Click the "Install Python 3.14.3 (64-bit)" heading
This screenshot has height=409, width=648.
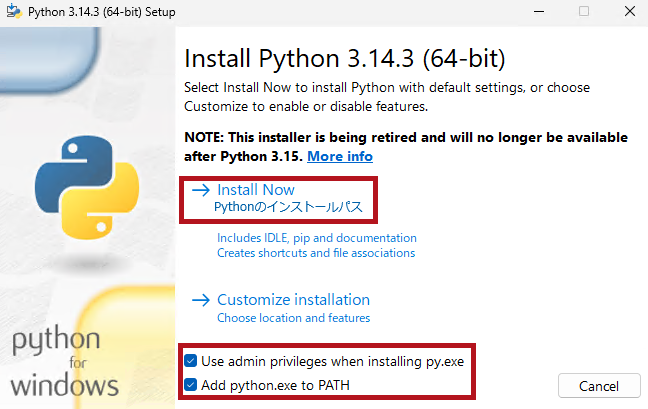(x=345, y=57)
